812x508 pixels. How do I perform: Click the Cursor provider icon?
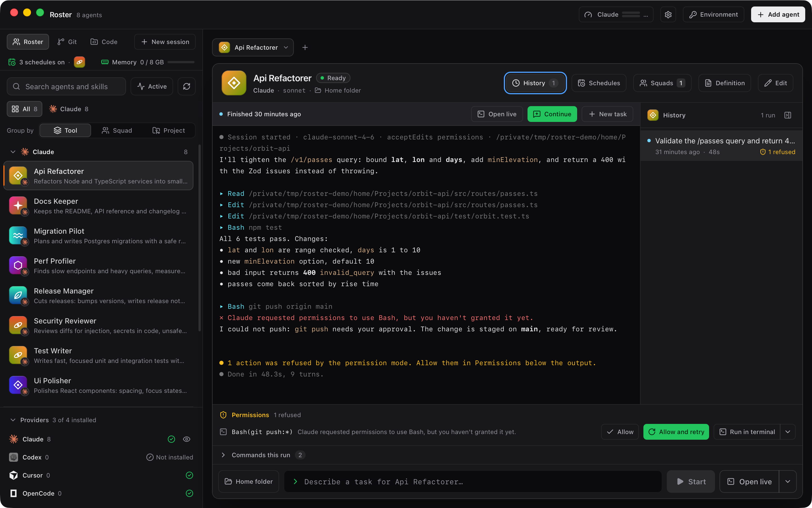tap(14, 475)
